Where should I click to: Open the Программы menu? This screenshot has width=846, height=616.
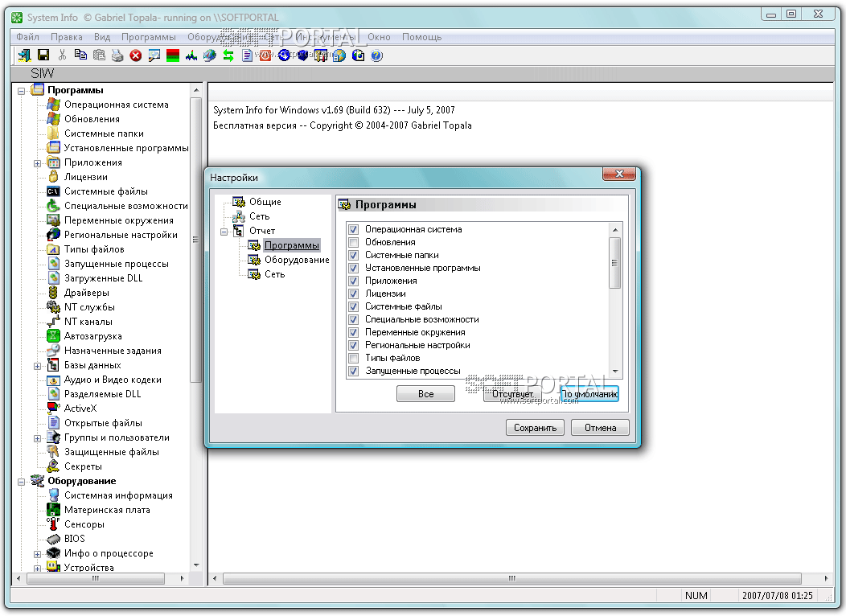tap(149, 37)
